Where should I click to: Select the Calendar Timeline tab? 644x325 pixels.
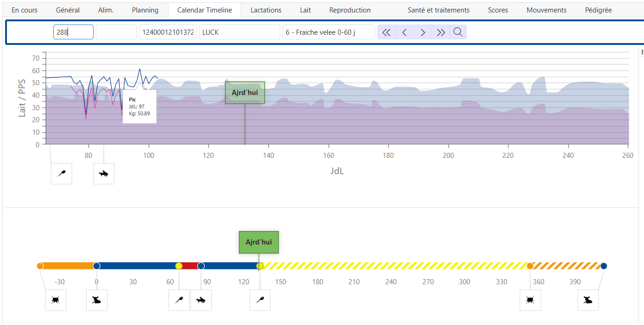coord(205,10)
